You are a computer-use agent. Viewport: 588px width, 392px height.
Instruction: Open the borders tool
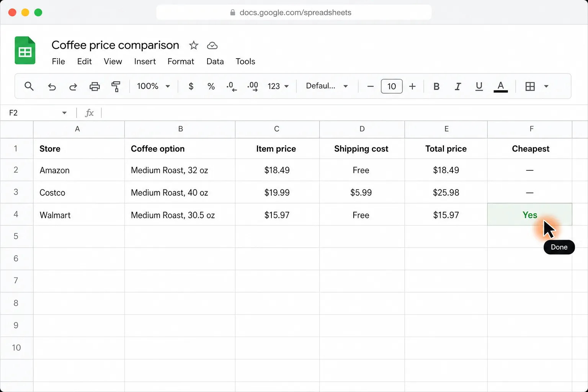click(x=530, y=87)
